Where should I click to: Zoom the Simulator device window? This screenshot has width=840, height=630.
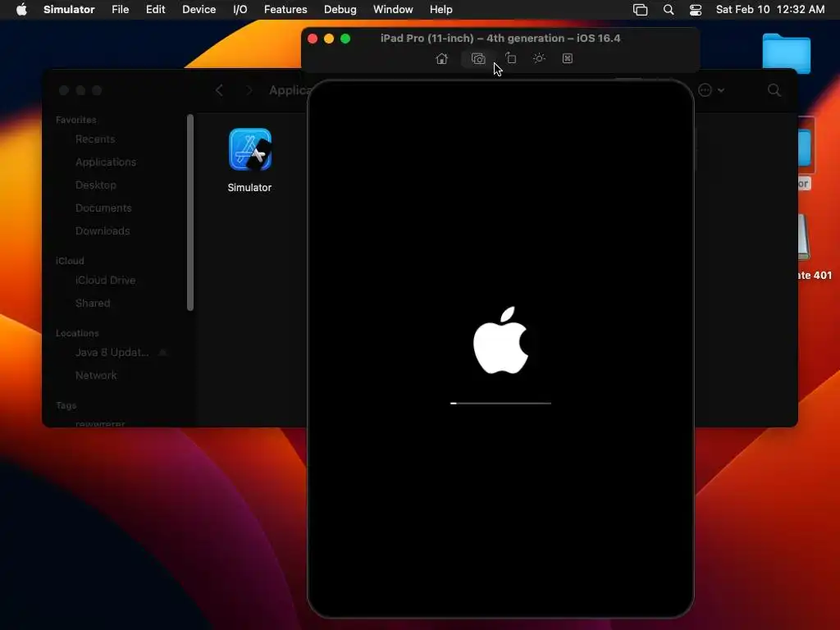point(345,39)
